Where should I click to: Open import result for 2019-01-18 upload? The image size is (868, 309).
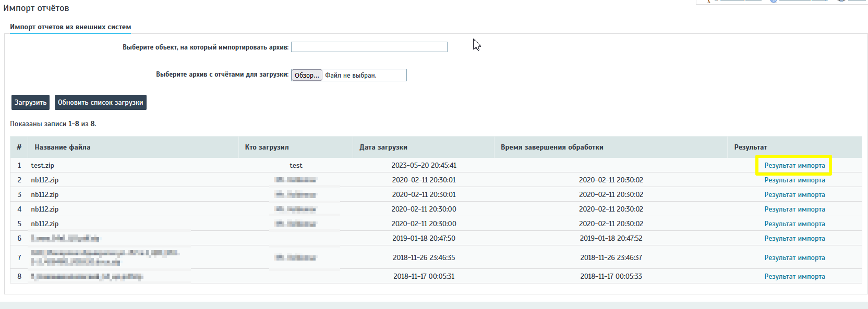coord(794,239)
